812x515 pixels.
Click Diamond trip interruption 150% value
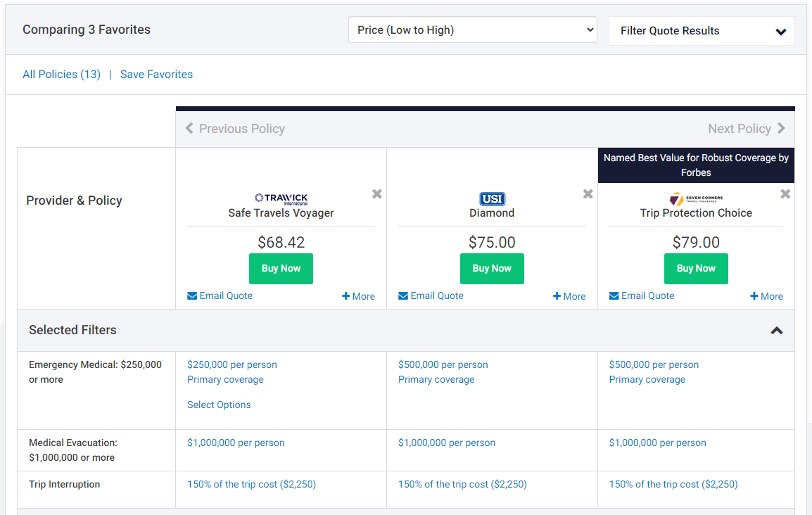click(x=462, y=485)
